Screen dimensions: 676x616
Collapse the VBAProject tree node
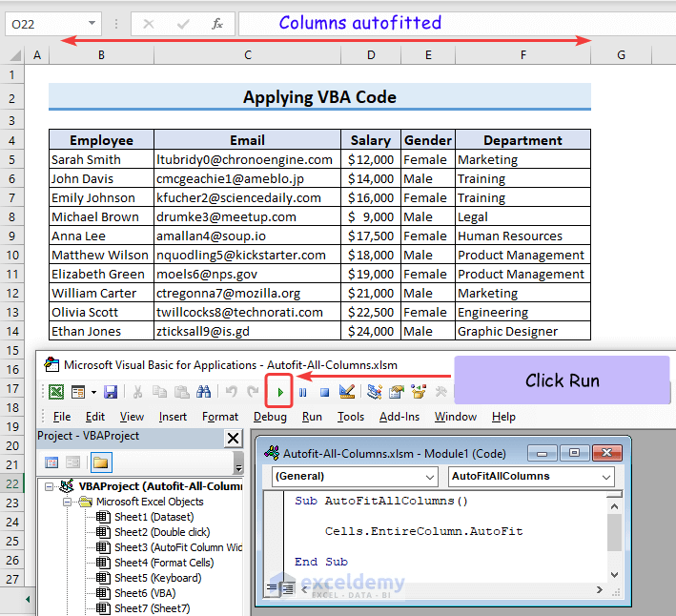50,486
